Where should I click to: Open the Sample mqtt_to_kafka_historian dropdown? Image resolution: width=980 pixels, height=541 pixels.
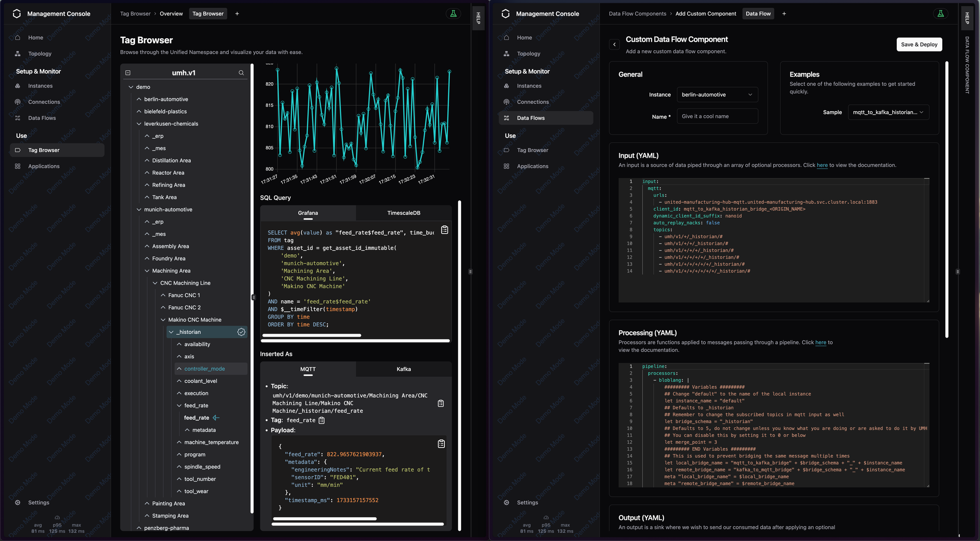888,112
